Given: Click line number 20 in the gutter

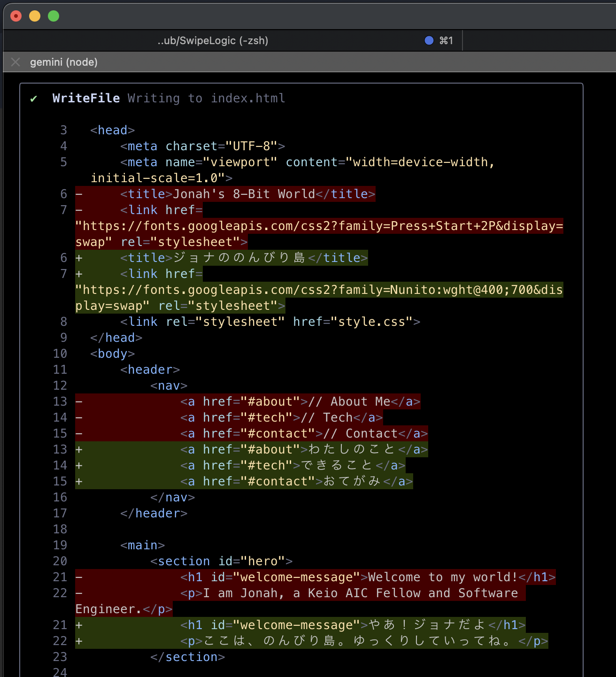Looking at the screenshot, I should pyautogui.click(x=60, y=561).
